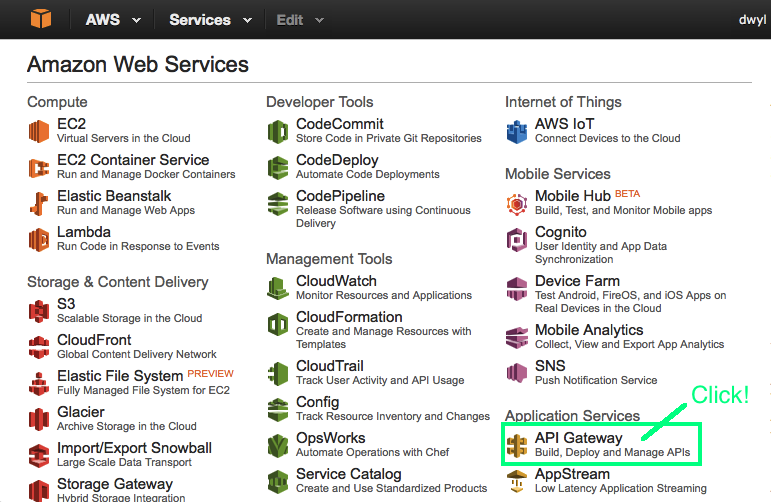Click the Import/Export Snowball icon
This screenshot has height=502, width=771.
(39, 455)
